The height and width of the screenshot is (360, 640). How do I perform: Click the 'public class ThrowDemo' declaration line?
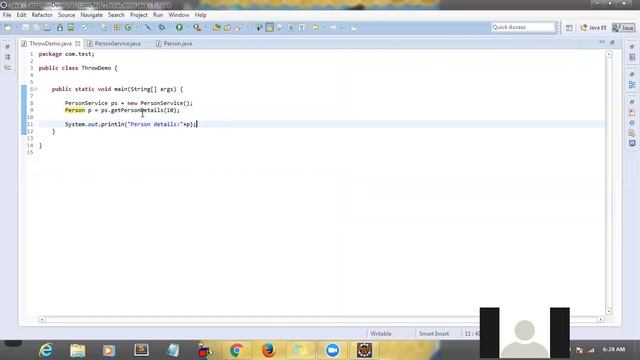[78, 68]
